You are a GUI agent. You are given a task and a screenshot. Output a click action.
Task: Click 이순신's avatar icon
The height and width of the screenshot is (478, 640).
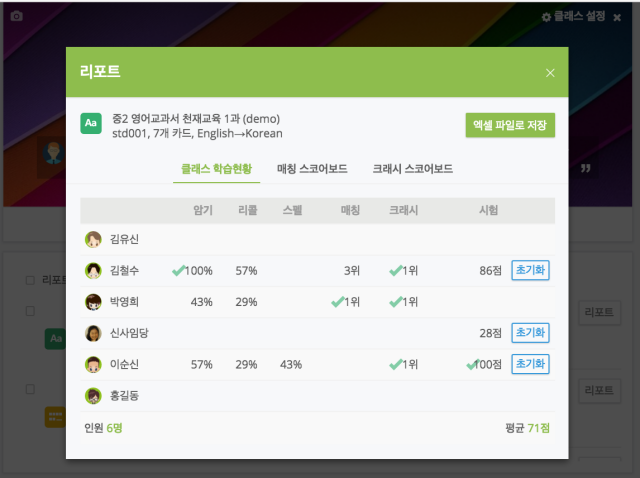pos(94,364)
